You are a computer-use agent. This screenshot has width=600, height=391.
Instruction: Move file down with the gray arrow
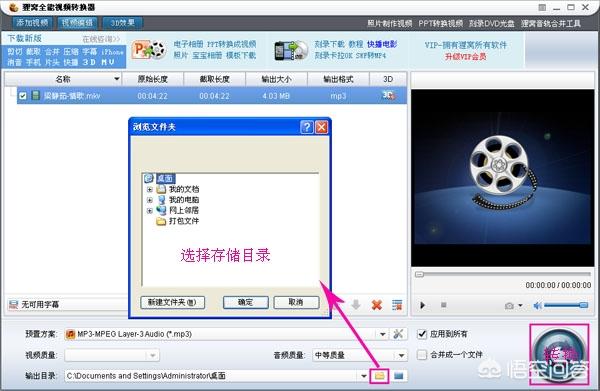[356, 305]
